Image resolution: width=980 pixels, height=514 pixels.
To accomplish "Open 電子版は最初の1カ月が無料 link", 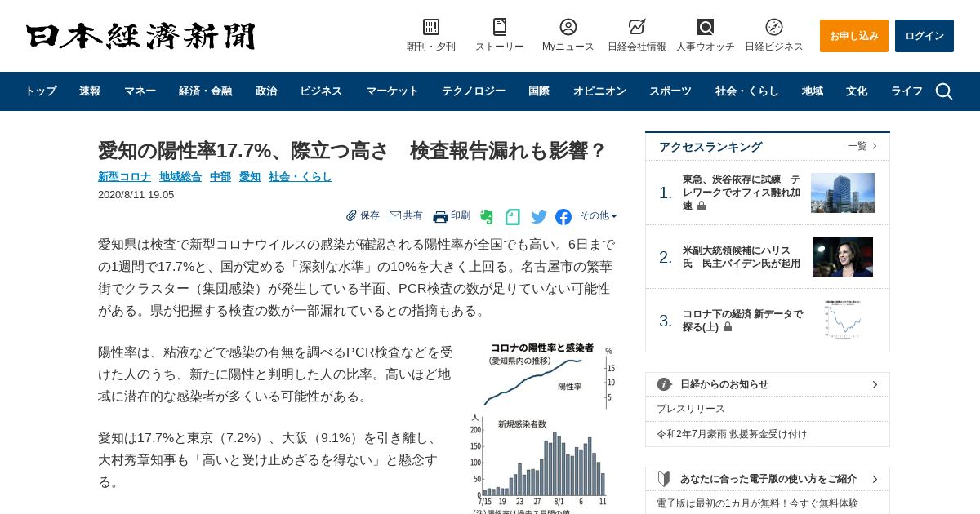I will 757,503.
